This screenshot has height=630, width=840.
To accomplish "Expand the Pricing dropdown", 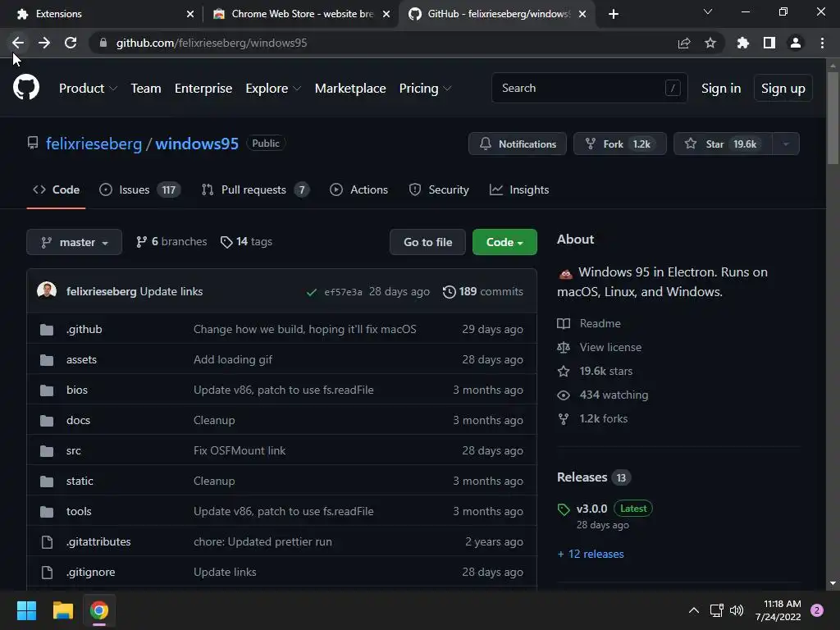I will point(426,89).
